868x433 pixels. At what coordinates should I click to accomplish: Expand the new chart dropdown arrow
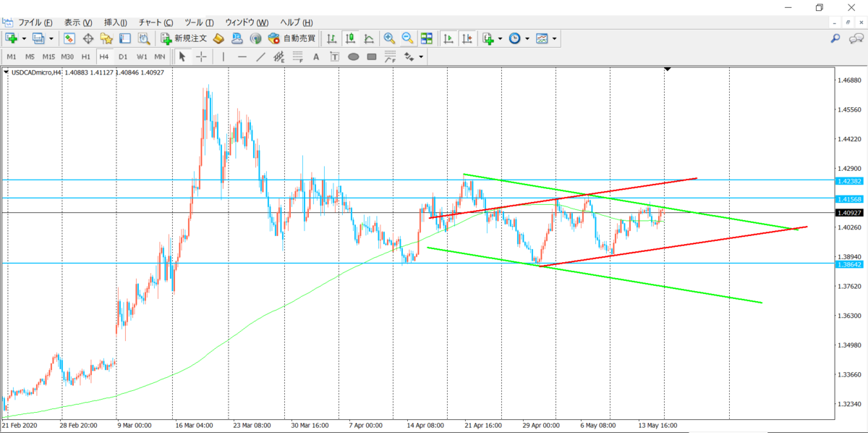(x=25, y=38)
